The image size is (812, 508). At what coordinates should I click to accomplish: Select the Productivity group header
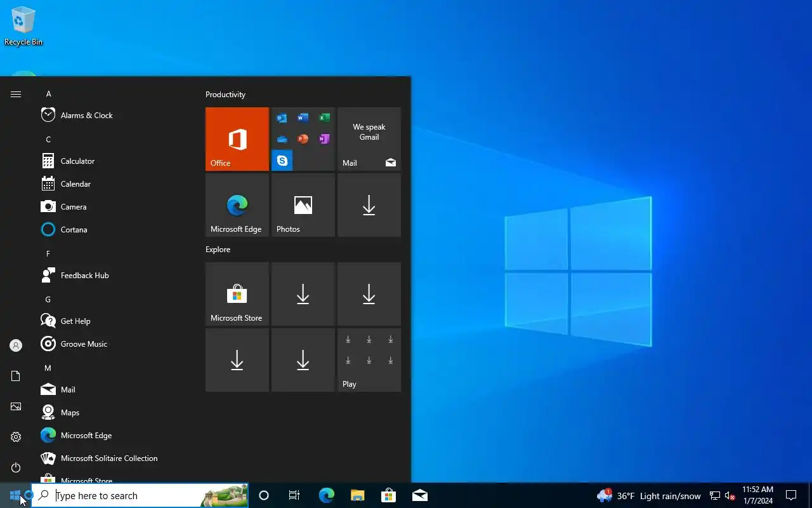[225, 95]
